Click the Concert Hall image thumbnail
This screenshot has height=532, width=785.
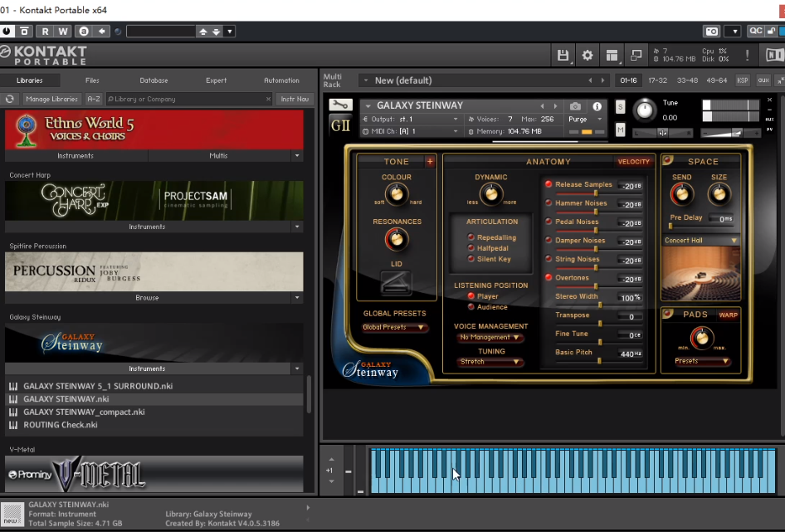point(701,274)
